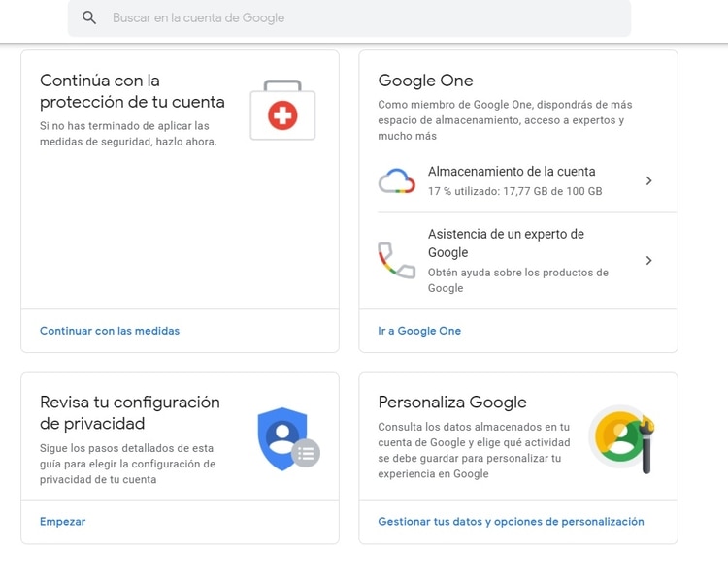Select 'Almacenamiento de la cuenta' title
The width and height of the screenshot is (728, 580).
tap(512, 172)
